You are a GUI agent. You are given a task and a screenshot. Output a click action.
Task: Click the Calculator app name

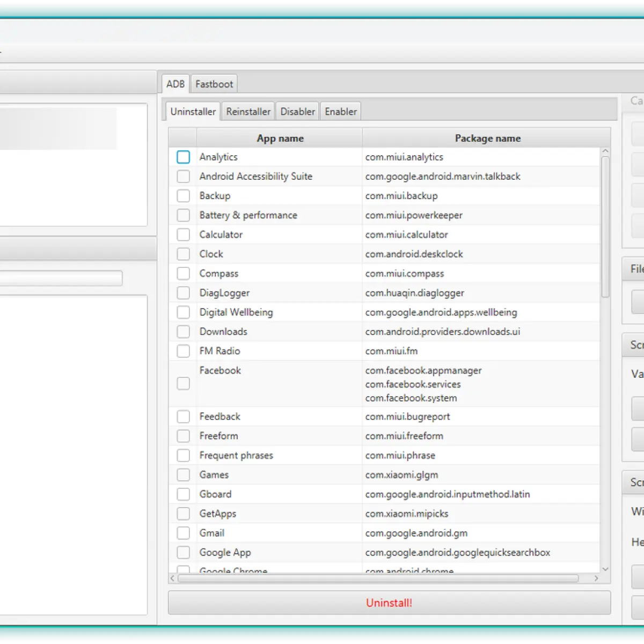tap(221, 235)
